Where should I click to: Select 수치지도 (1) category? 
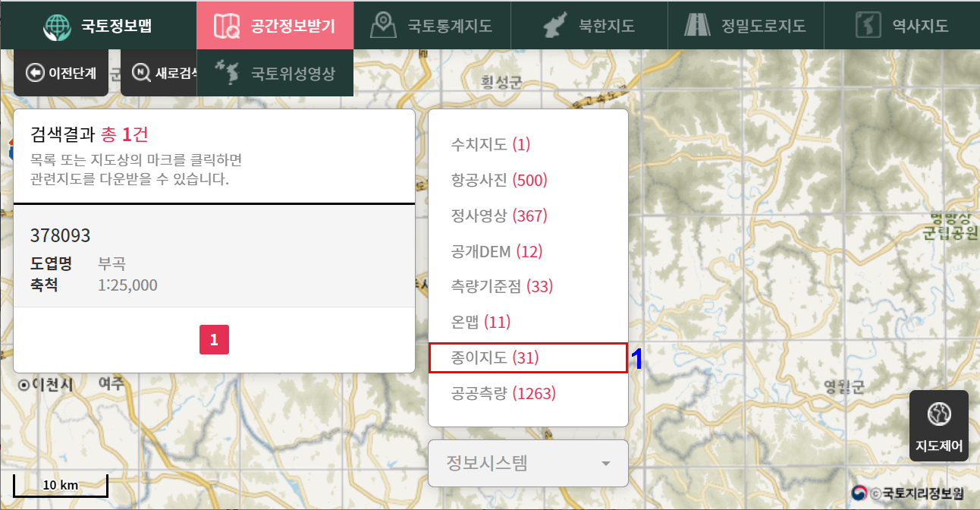489,144
